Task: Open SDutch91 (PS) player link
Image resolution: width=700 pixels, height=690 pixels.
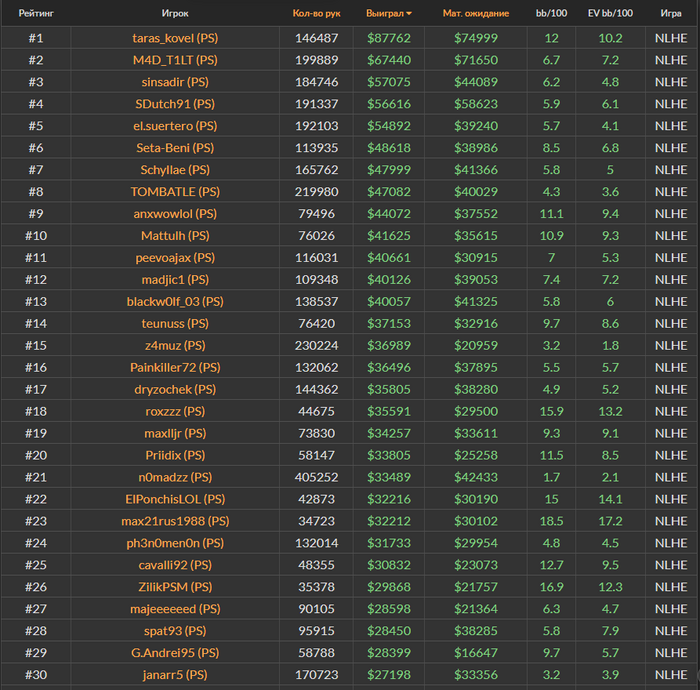Action: [x=175, y=104]
